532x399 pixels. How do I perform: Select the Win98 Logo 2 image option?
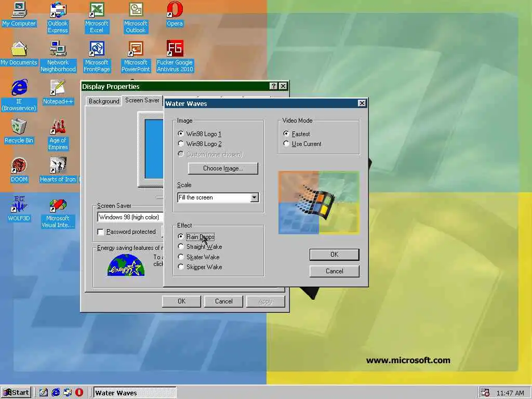[200, 144]
